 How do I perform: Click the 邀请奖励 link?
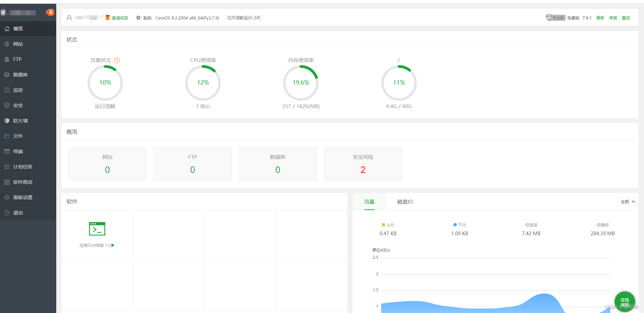click(x=120, y=18)
